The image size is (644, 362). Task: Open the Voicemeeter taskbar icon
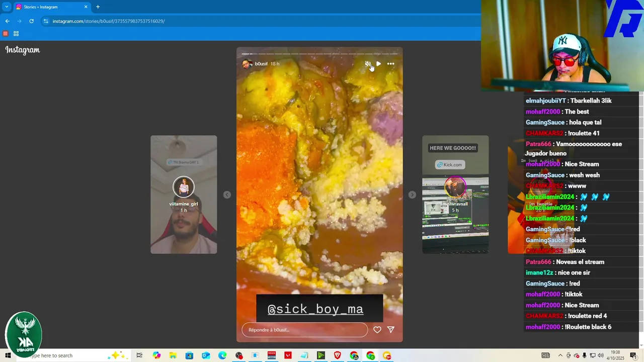[272, 355]
